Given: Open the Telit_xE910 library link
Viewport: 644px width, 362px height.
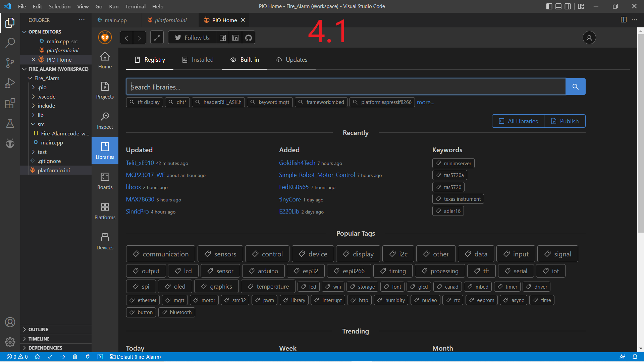Looking at the screenshot, I should (x=140, y=163).
